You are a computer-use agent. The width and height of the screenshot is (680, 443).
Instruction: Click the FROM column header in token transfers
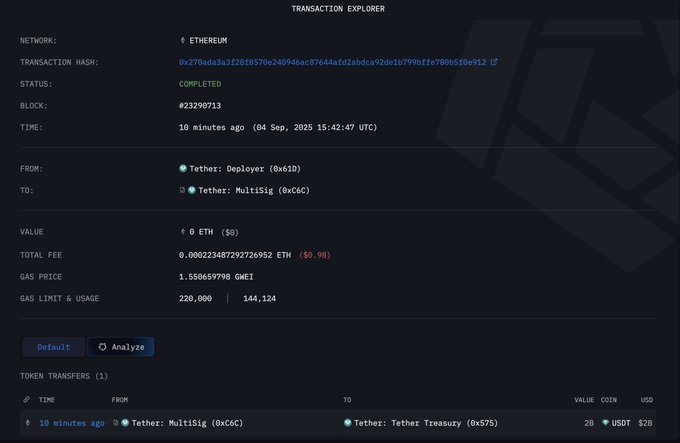pos(120,400)
